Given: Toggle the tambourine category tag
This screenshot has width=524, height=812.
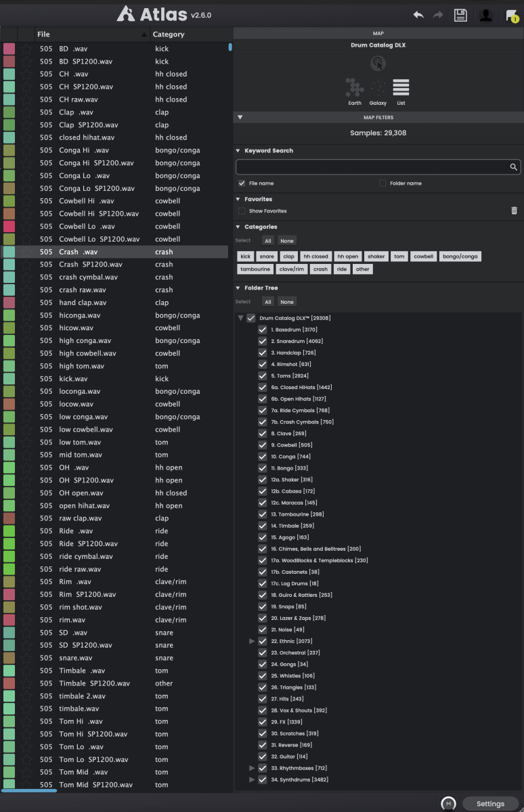Looking at the screenshot, I should [256, 269].
